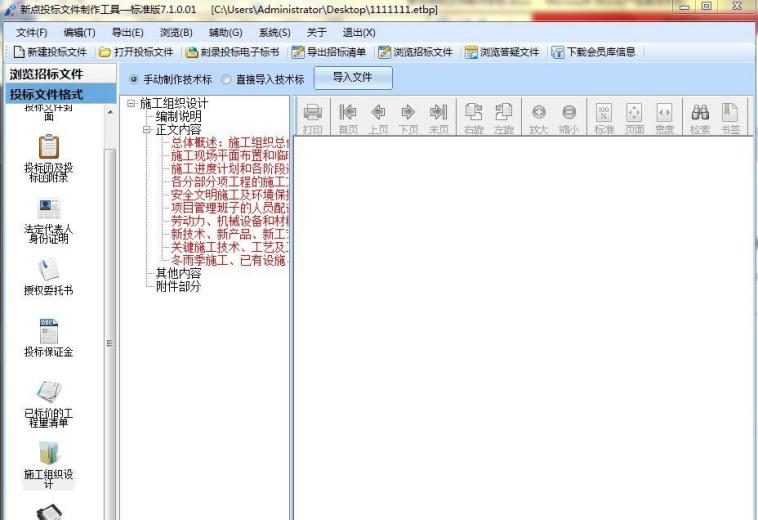Select the 直接导入技术标 radio option
This screenshot has width=758, height=520.
click(x=226, y=79)
